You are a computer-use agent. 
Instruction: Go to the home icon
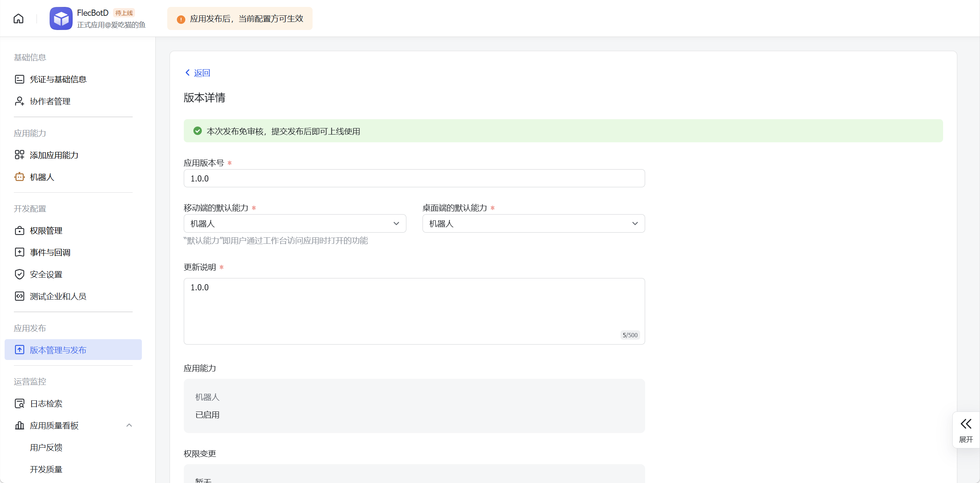click(x=18, y=18)
